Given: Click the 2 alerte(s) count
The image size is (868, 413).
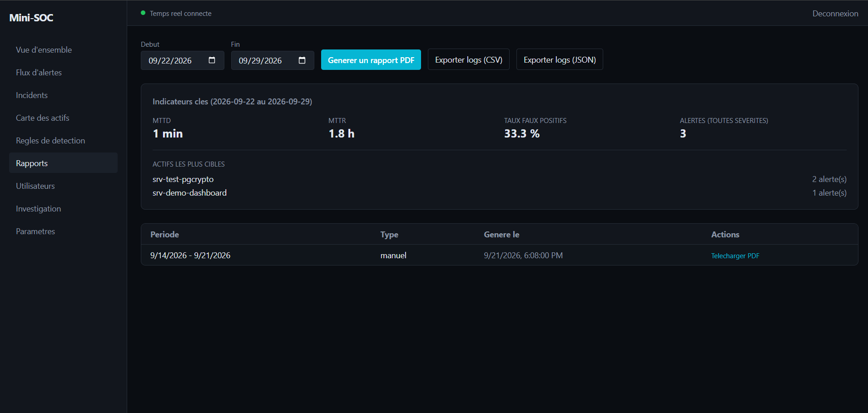Looking at the screenshot, I should click(829, 179).
